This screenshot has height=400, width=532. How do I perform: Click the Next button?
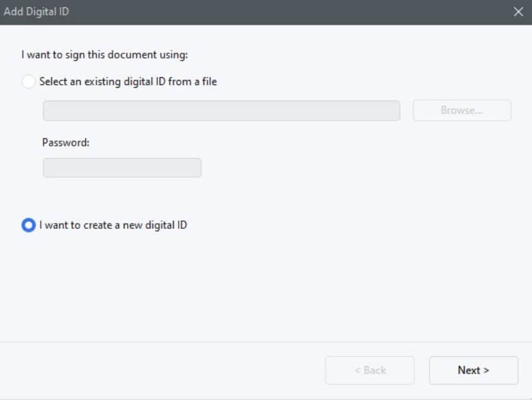click(x=473, y=370)
